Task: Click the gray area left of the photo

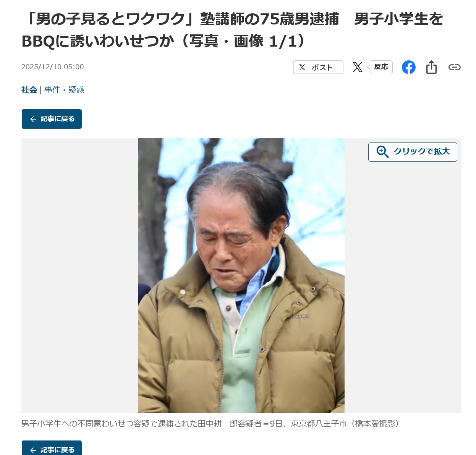Action: coord(79,275)
